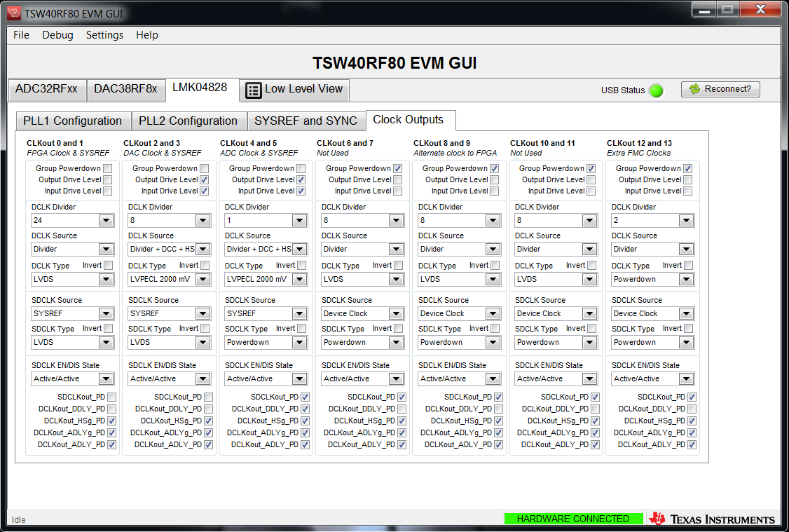Open SDCLK Type dropdown for CLKout 2 and 3
The width and height of the screenshot is (789, 532).
pos(169,342)
